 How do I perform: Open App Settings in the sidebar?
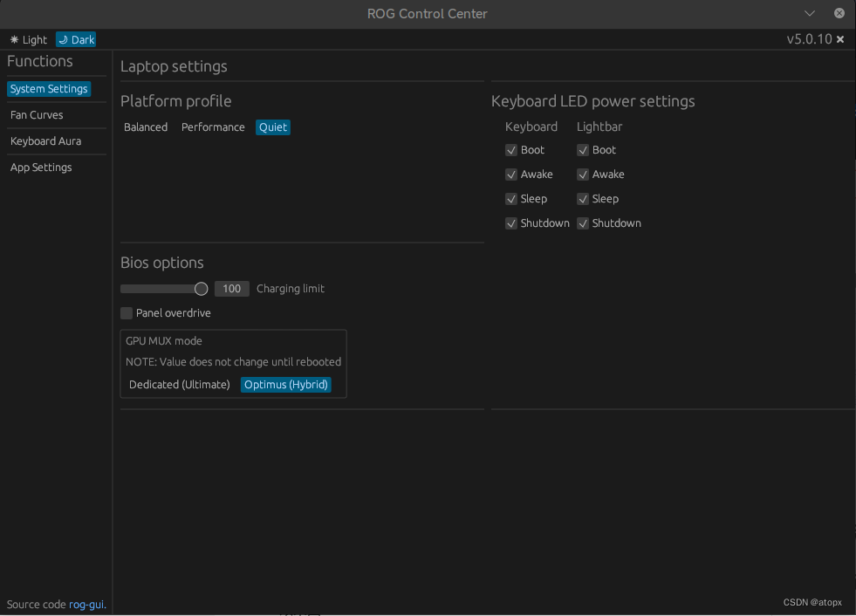tap(41, 168)
